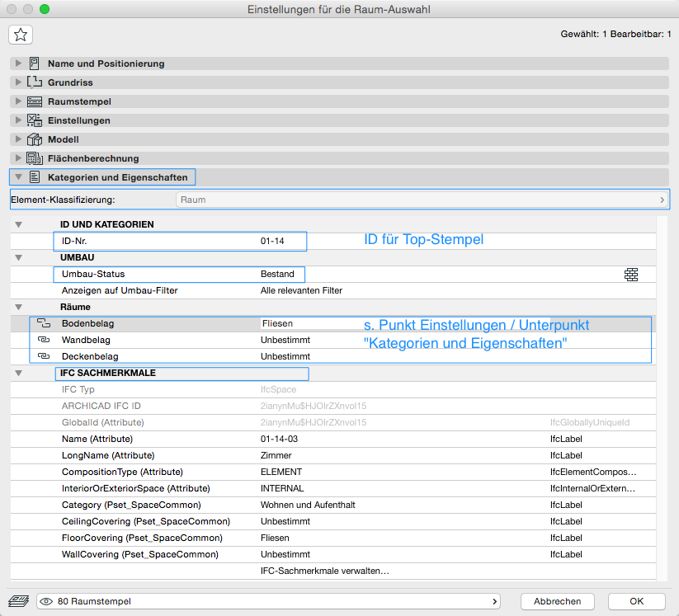Collapse the IFC SACHMERKMALE group
Image resolution: width=679 pixels, height=616 pixels.
19,374
